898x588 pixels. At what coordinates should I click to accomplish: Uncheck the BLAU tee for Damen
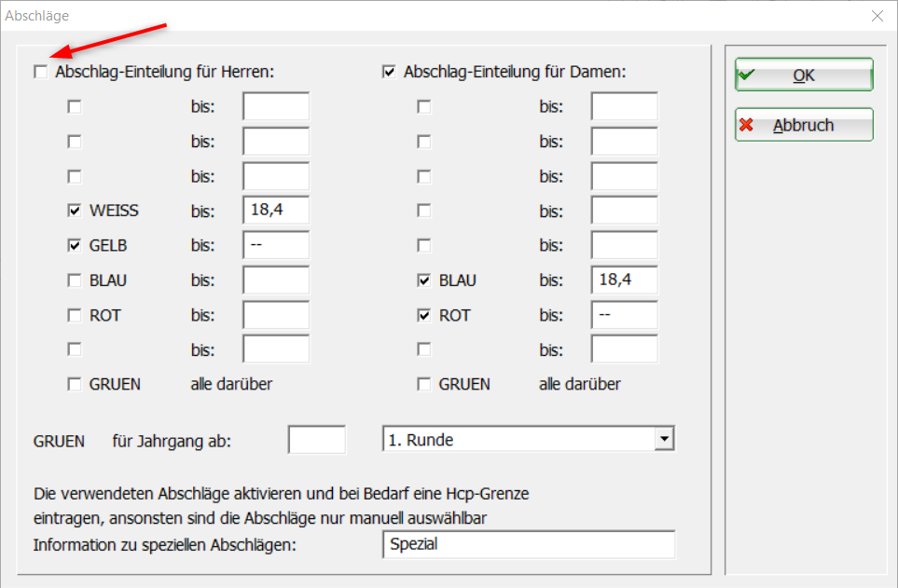(x=423, y=280)
